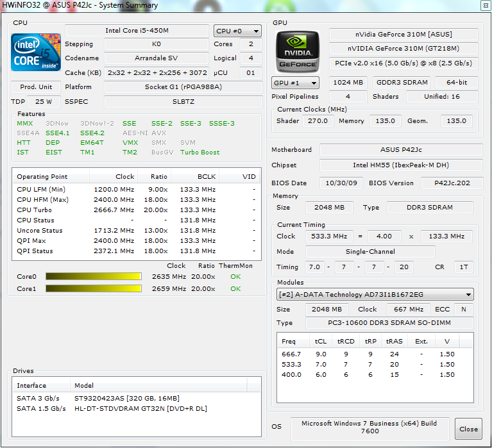The image size is (492, 448).
Task: Click the nVidia GeForce 310M [ASUS] field
Action: (403, 34)
